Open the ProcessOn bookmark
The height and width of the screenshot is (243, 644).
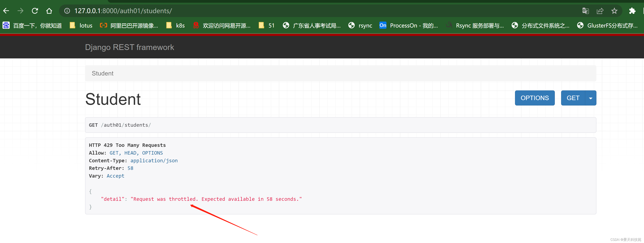(409, 25)
